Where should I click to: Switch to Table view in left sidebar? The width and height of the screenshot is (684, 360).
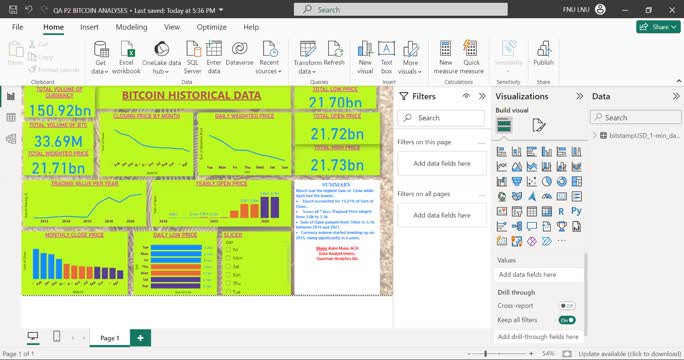pos(11,117)
